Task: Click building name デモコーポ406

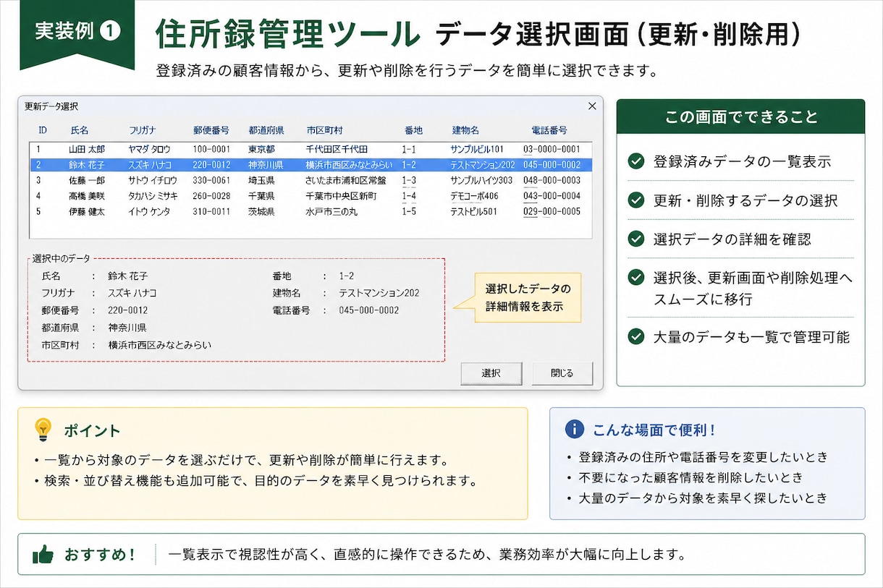Action: pos(474,196)
